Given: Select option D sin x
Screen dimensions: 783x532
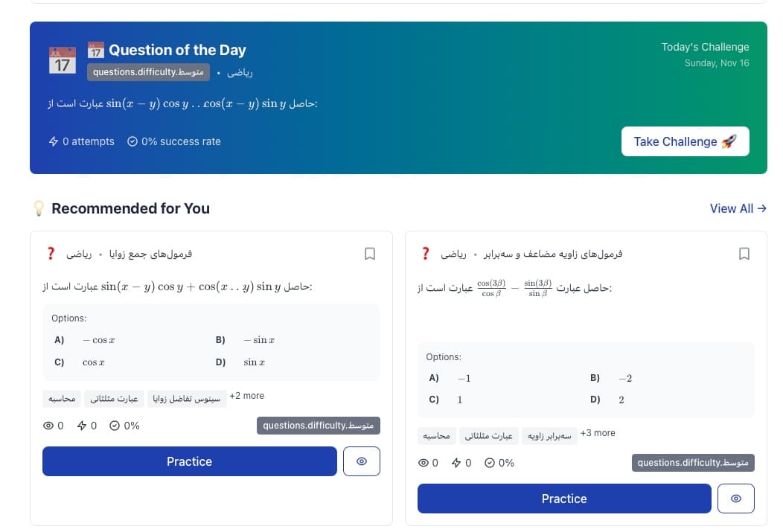Looking at the screenshot, I should 250,362.
